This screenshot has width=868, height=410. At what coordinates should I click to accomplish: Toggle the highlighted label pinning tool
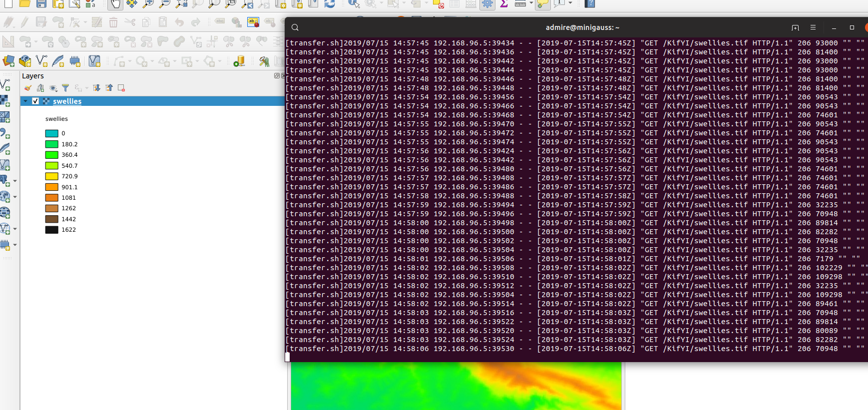(x=253, y=22)
